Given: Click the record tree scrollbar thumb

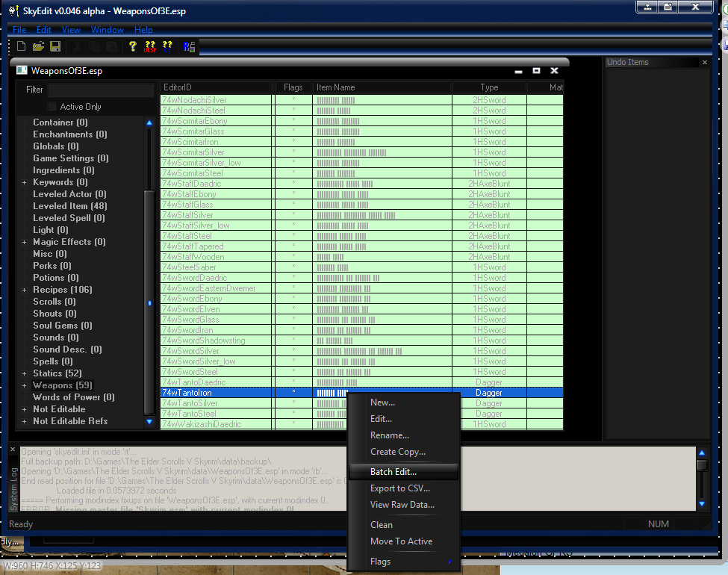Looking at the screenshot, I should [x=149, y=302].
